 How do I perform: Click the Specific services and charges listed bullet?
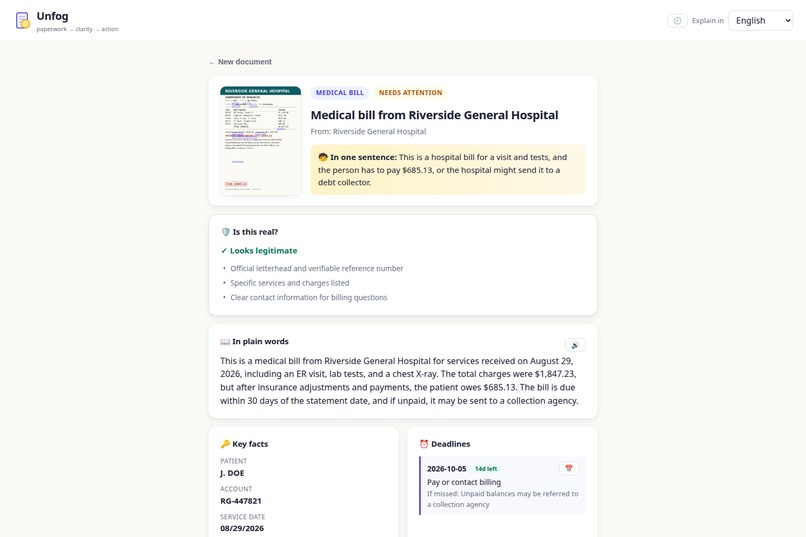click(289, 283)
